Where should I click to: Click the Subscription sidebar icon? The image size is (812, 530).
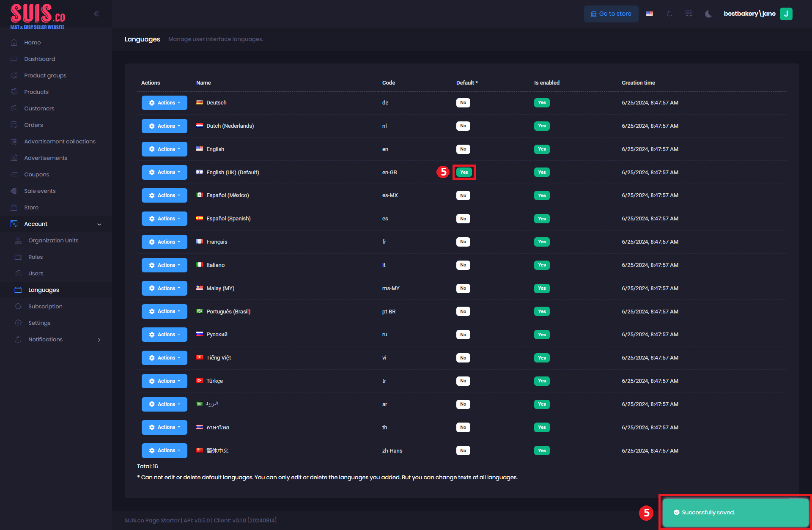tap(18, 306)
